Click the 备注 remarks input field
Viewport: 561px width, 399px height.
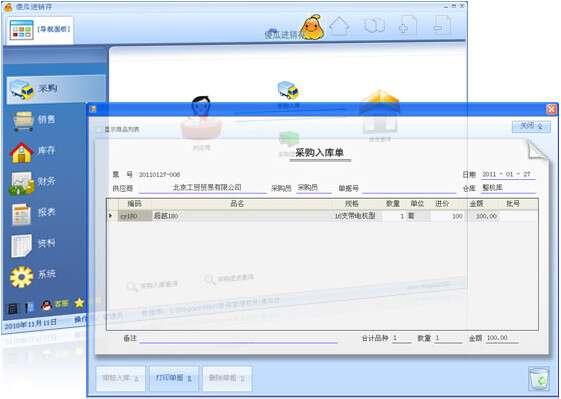(x=238, y=338)
